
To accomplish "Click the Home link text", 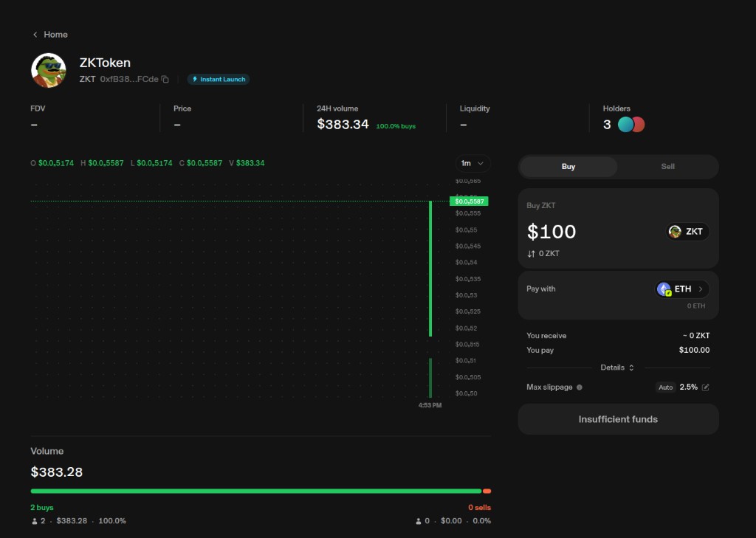I will pos(55,35).
